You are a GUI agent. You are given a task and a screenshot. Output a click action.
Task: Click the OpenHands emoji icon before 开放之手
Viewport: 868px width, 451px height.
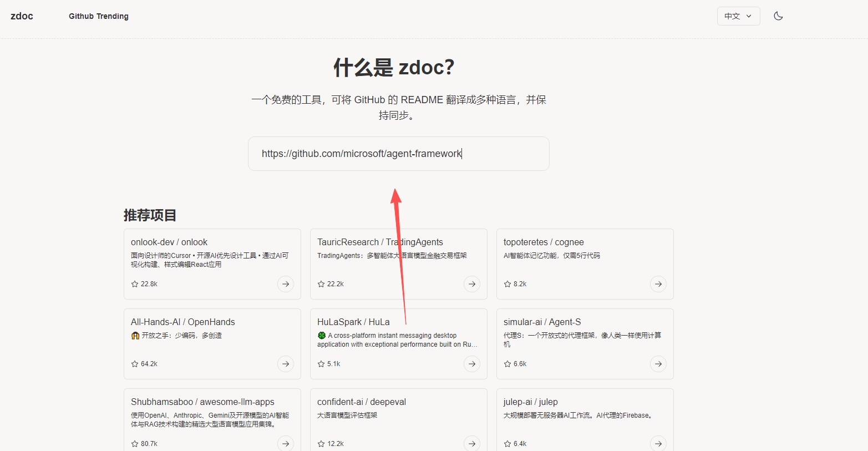135,336
